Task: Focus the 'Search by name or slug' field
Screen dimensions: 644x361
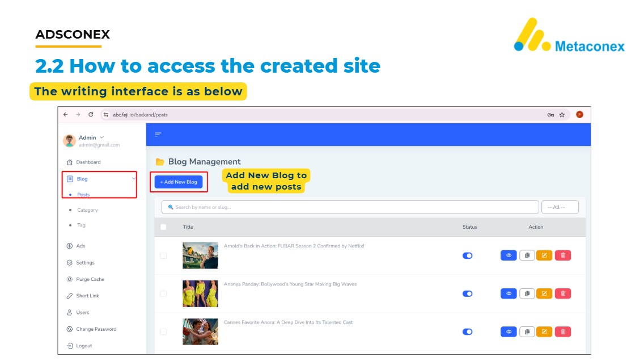Action: (350, 207)
